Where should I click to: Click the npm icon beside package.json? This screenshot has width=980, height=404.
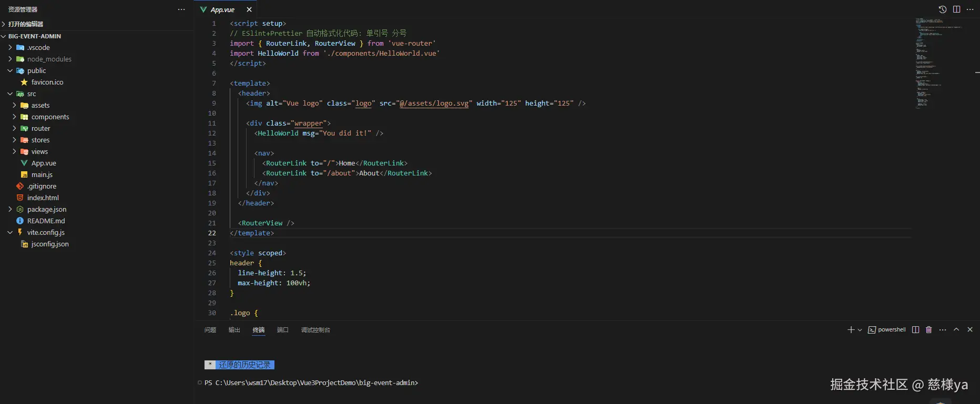coord(20,209)
